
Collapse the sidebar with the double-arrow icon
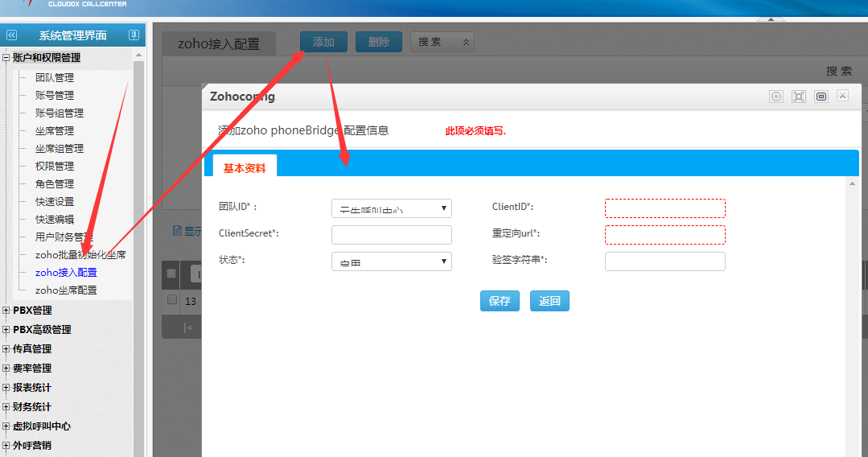[x=11, y=35]
